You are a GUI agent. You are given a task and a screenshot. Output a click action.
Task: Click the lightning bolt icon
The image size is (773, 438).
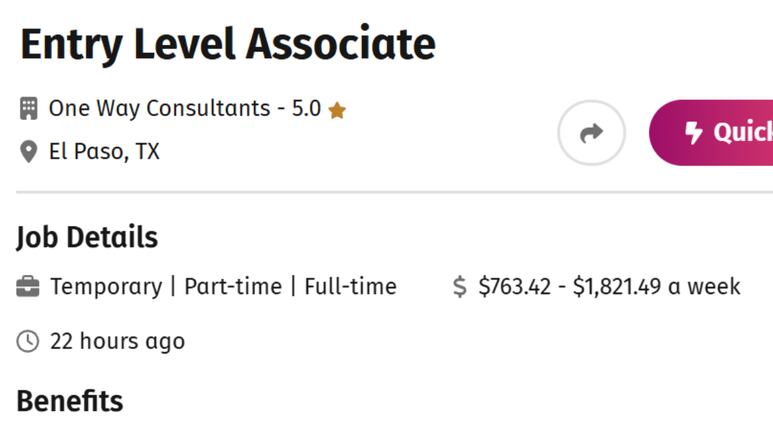click(694, 133)
